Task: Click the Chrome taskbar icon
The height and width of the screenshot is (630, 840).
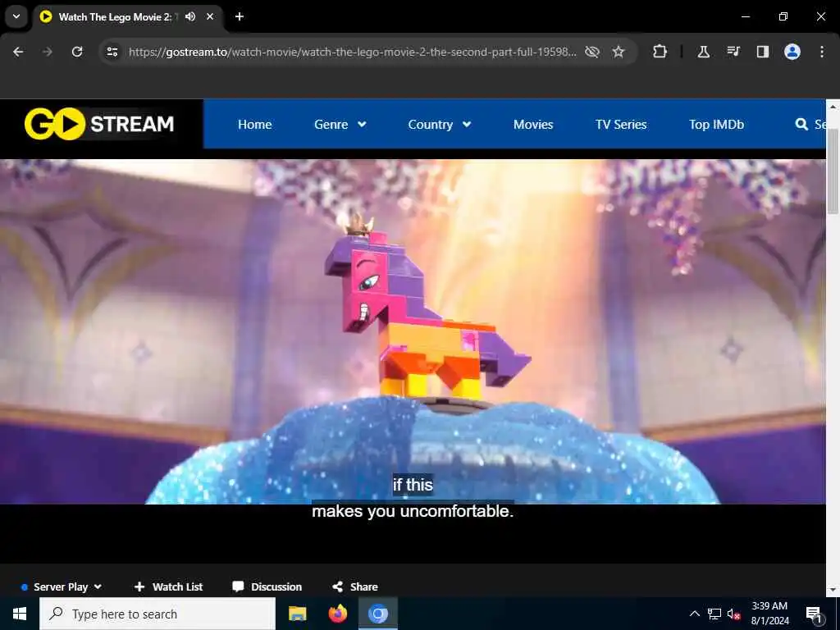Action: [x=377, y=614]
